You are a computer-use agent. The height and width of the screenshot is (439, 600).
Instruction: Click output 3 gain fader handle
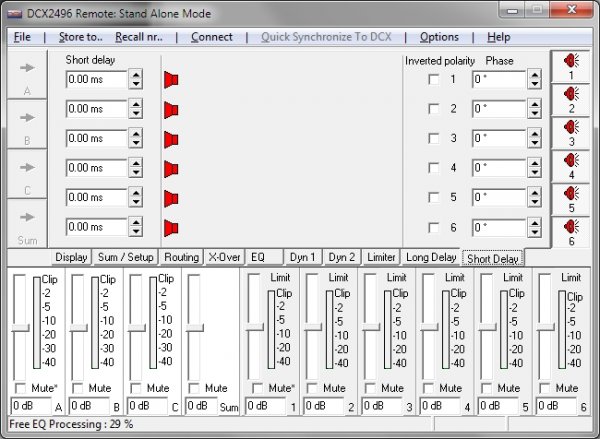[371, 327]
